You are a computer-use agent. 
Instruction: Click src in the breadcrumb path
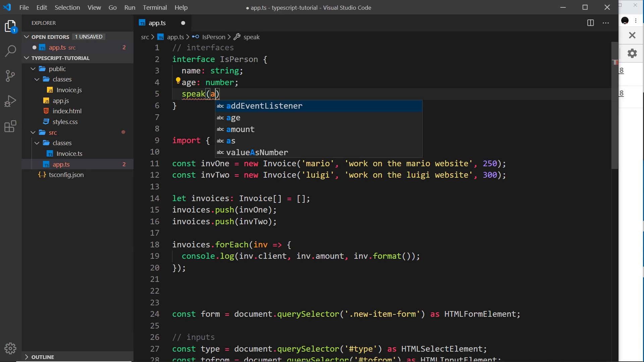(x=145, y=37)
